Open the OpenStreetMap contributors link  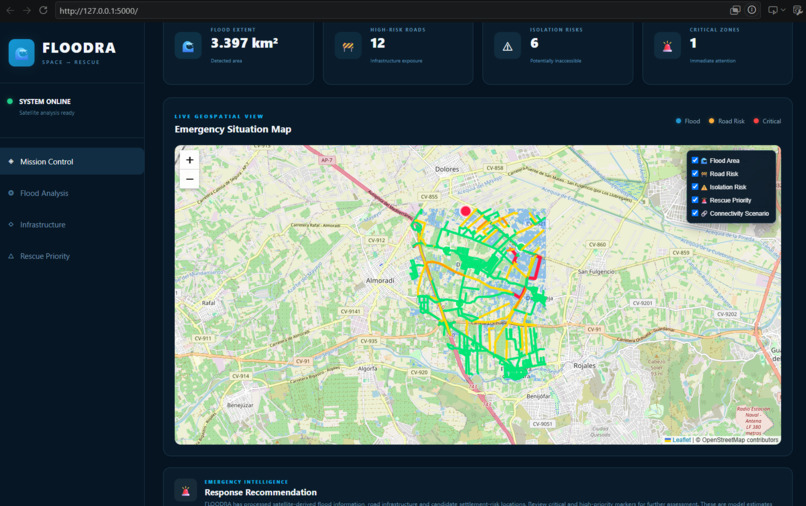(740, 440)
